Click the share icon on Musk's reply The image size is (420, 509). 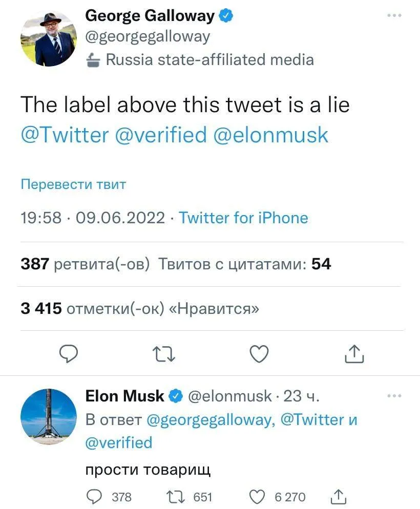pyautogui.click(x=339, y=496)
